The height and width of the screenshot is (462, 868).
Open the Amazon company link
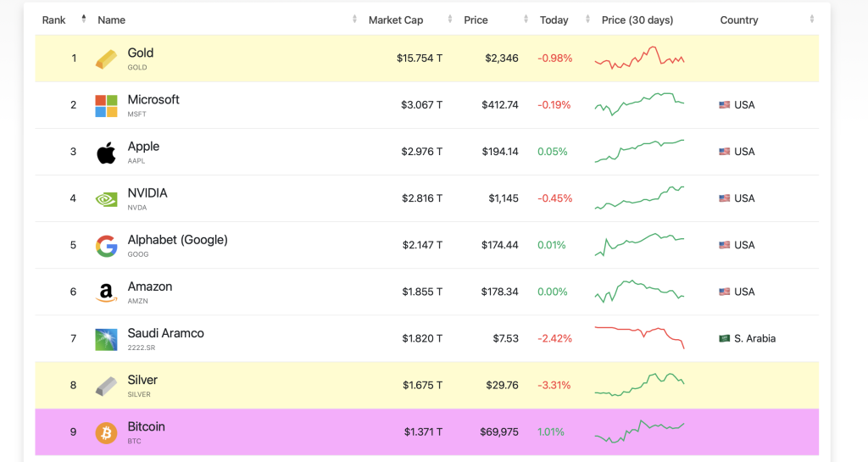(x=150, y=287)
